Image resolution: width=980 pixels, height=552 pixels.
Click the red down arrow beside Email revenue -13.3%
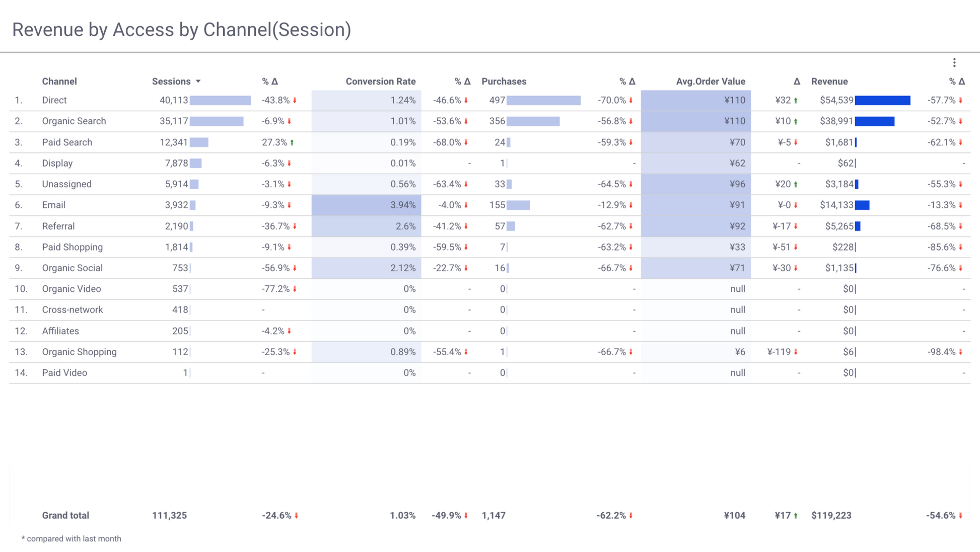(x=961, y=205)
